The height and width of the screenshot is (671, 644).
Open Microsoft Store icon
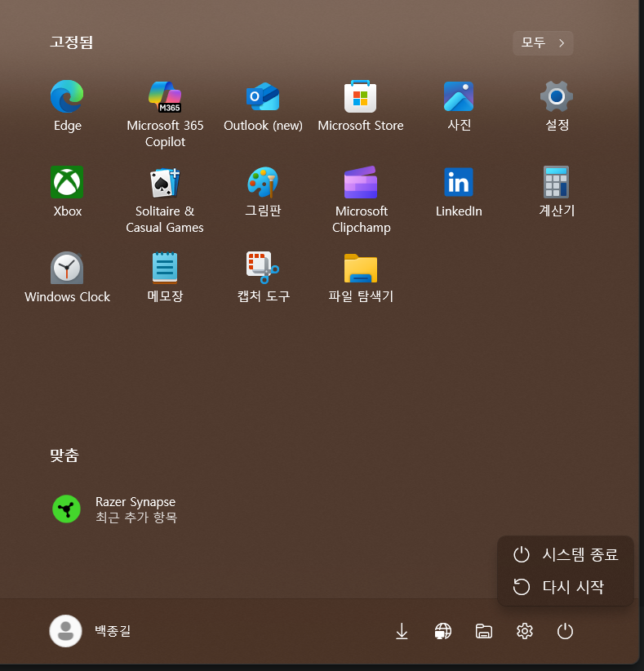[x=360, y=96]
